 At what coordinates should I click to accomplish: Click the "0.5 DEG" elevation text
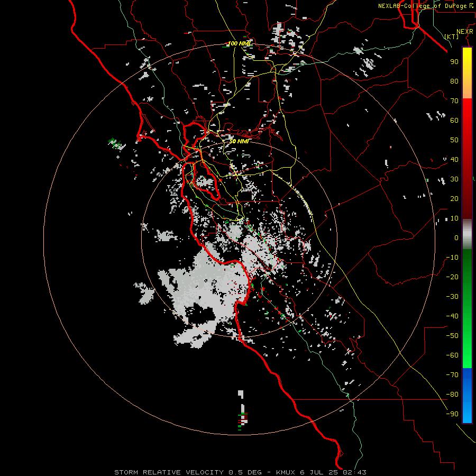[x=245, y=472]
